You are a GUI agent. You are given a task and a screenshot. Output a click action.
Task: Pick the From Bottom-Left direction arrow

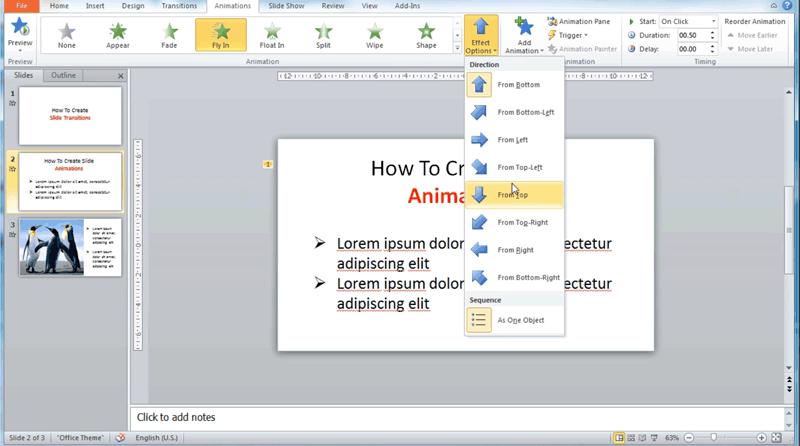pos(480,113)
